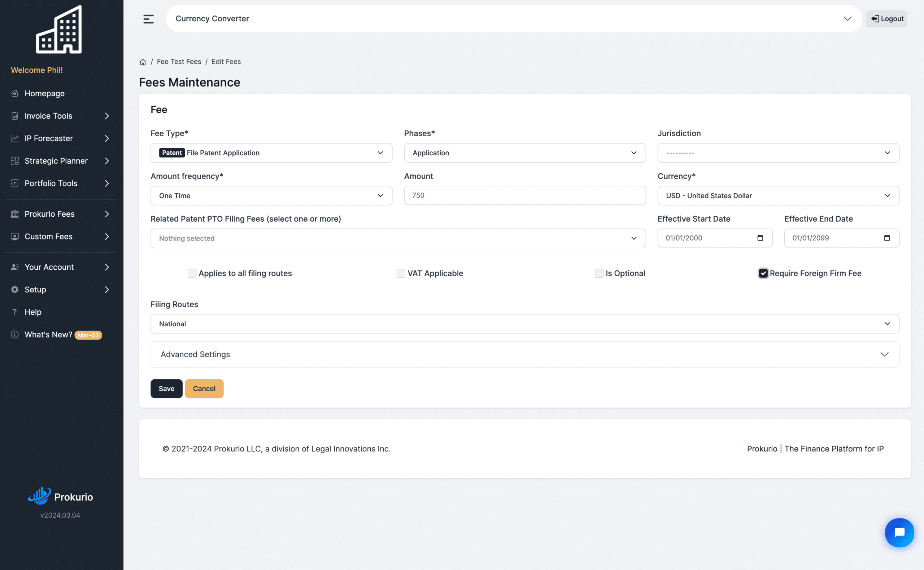The width and height of the screenshot is (924, 570).
Task: Open calendar picker for Effective End Date
Action: click(887, 238)
